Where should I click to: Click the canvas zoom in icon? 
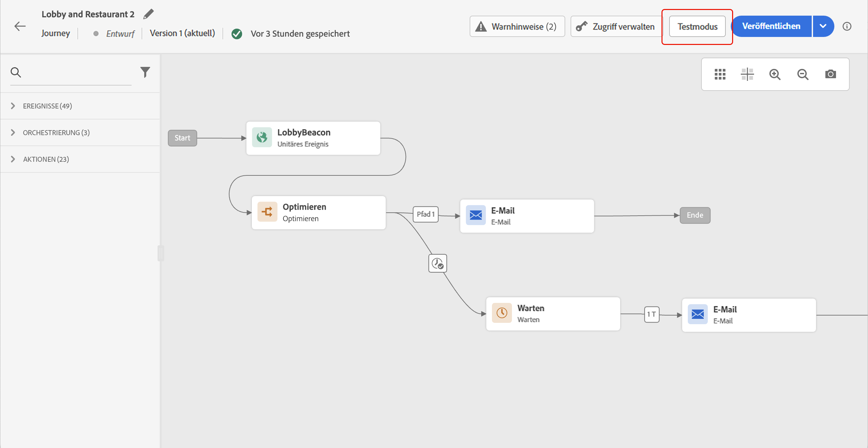coord(775,74)
